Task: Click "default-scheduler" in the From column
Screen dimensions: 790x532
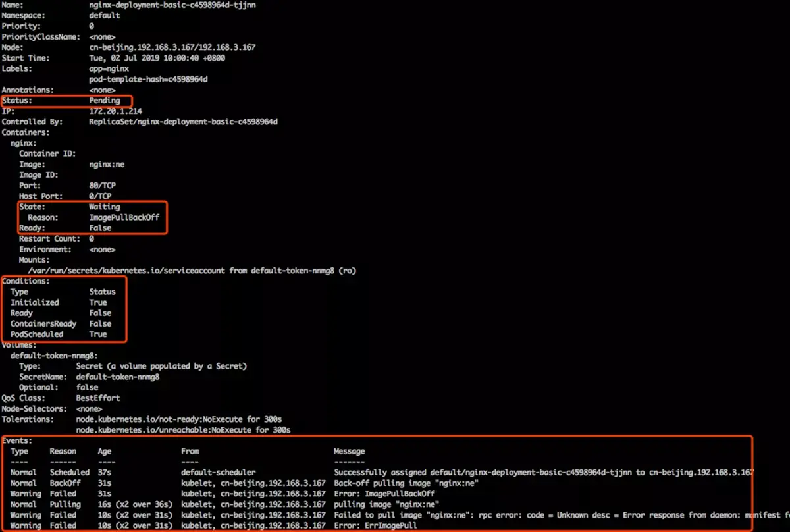Action: pos(219,472)
